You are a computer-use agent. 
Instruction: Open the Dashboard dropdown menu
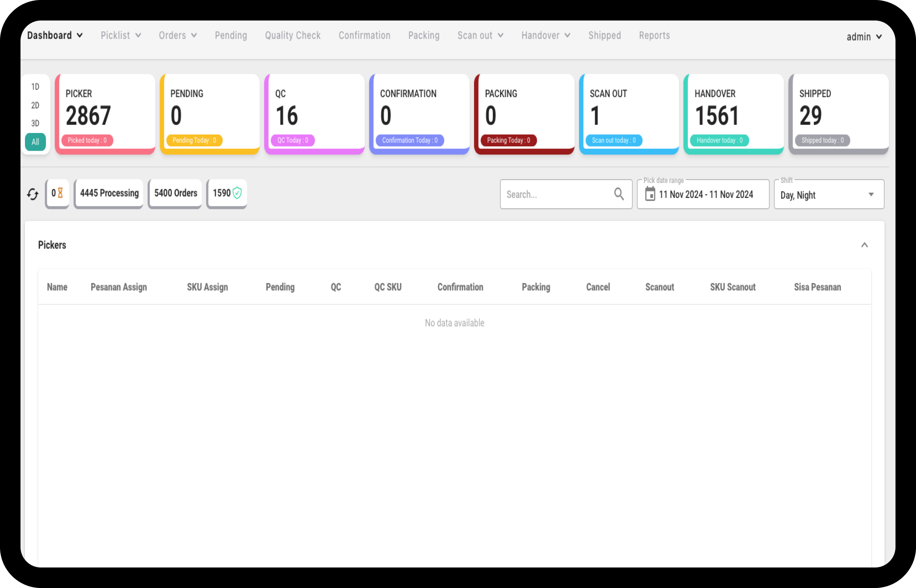click(x=55, y=36)
